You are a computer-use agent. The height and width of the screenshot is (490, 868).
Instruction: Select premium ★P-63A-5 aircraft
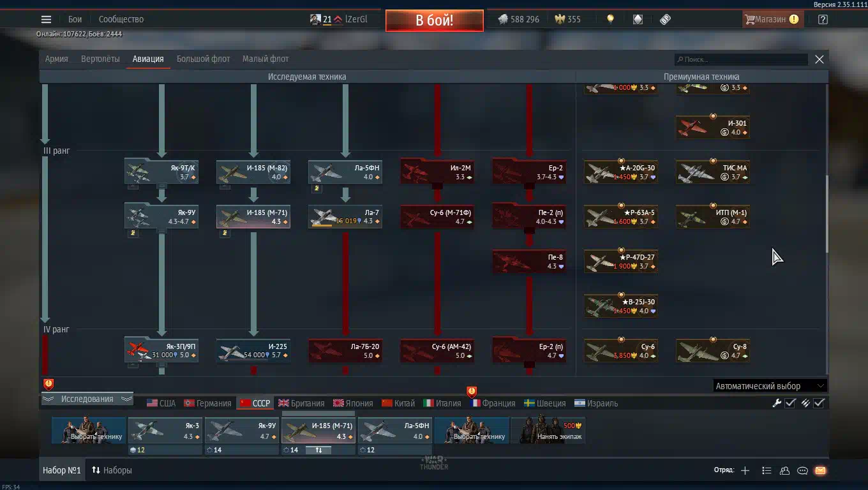621,217
